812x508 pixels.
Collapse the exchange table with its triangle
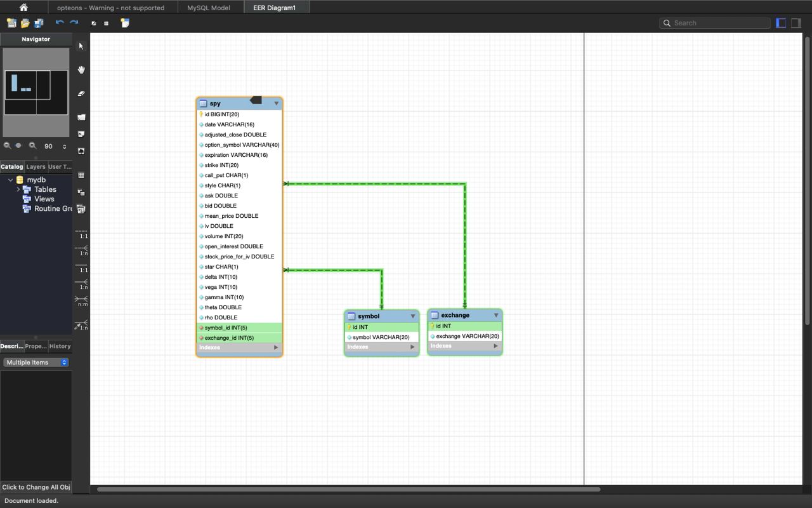pos(496,315)
